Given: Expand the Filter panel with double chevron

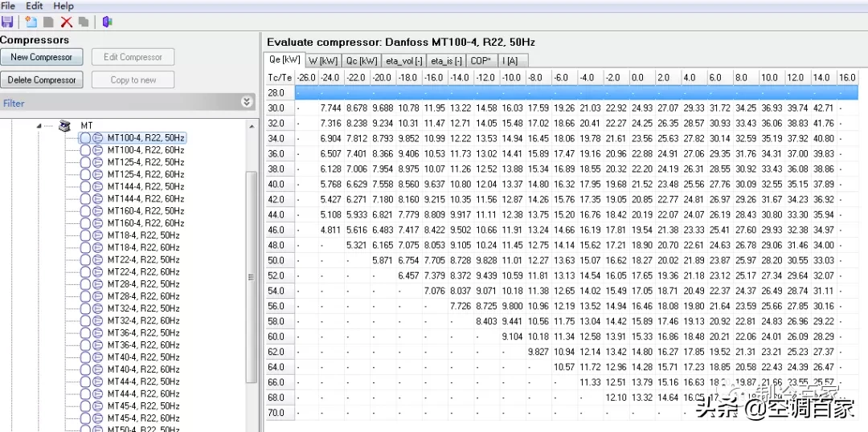Looking at the screenshot, I should pos(247,102).
